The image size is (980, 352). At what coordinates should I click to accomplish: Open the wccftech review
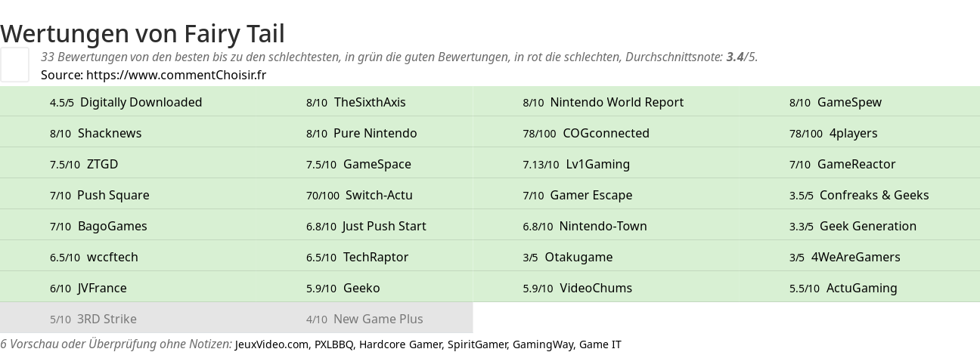[x=113, y=257]
